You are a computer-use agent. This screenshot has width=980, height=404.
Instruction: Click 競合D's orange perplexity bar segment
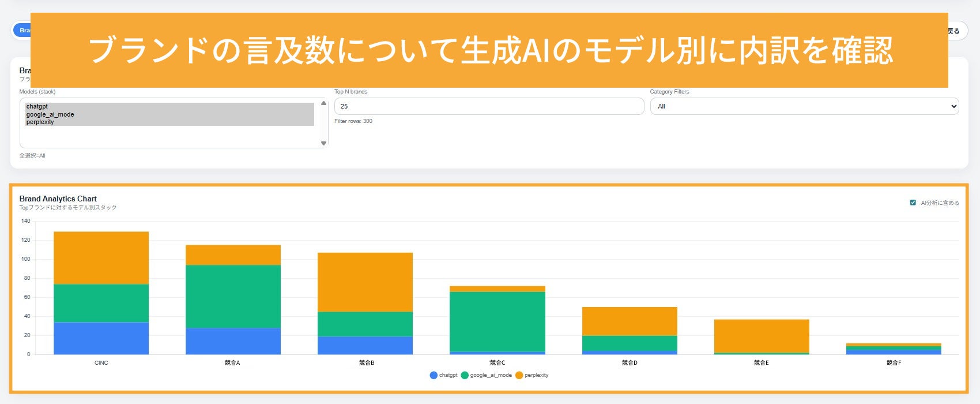[630, 321]
